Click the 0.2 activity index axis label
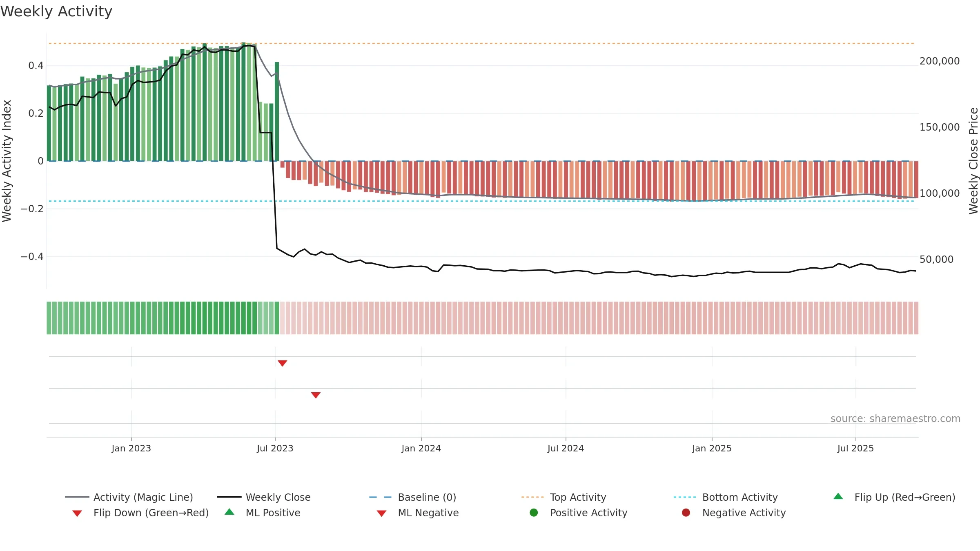 [x=36, y=113]
